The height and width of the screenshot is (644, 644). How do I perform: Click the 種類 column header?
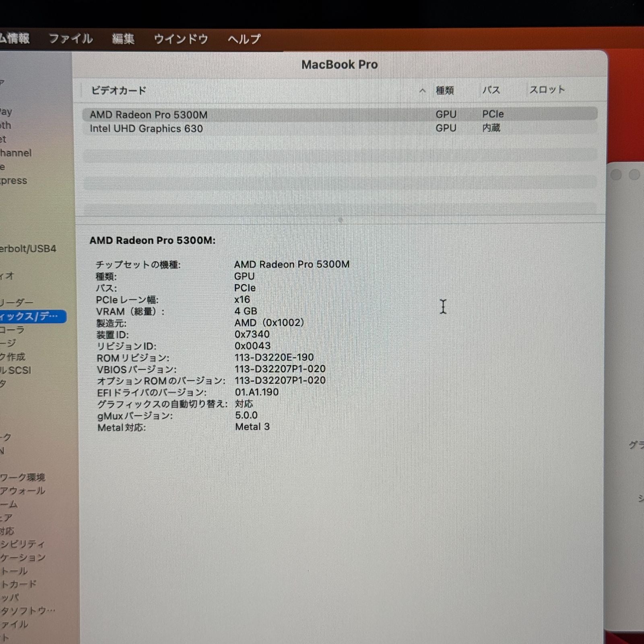(445, 91)
